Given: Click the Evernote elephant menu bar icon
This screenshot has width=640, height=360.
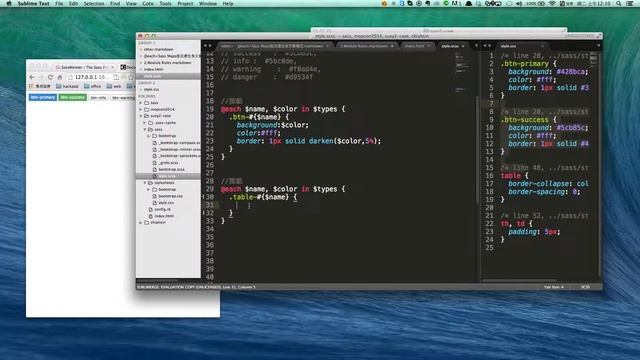Looking at the screenshot, I should [x=427, y=3].
